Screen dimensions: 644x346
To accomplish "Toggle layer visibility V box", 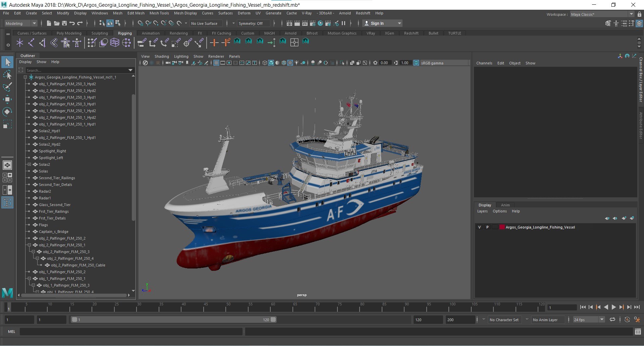I will 479,227.
